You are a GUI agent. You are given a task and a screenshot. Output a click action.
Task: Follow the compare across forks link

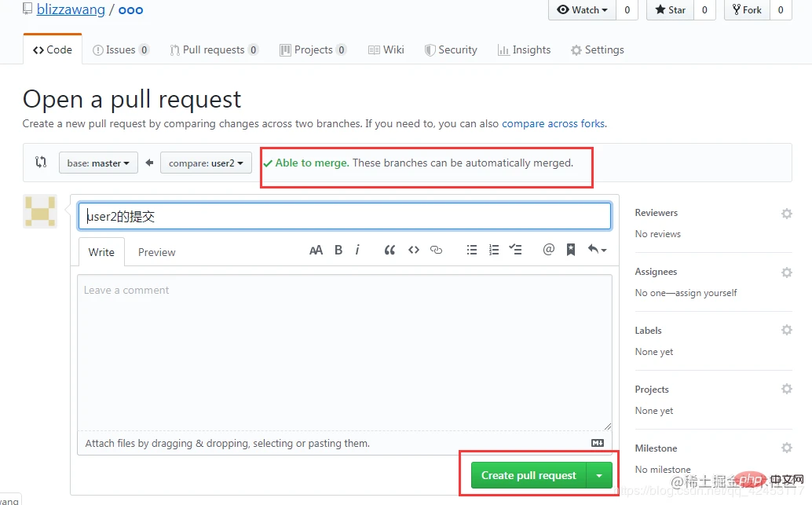click(554, 123)
